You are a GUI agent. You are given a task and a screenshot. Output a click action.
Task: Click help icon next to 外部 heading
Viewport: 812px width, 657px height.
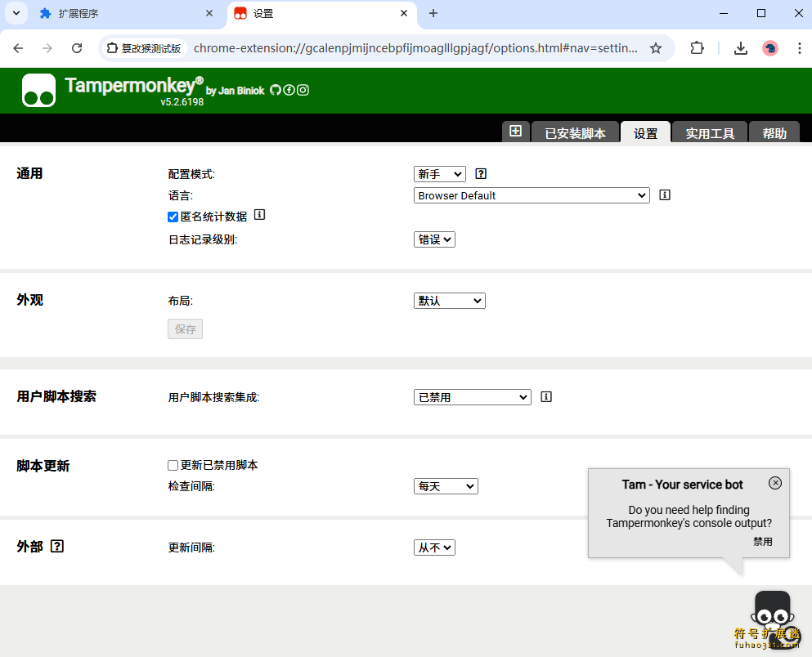point(57,546)
